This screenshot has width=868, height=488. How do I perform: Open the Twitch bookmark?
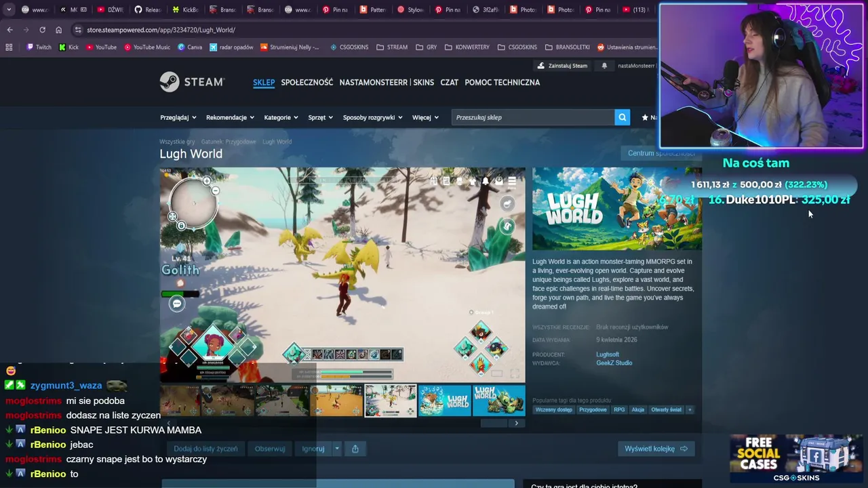click(39, 47)
